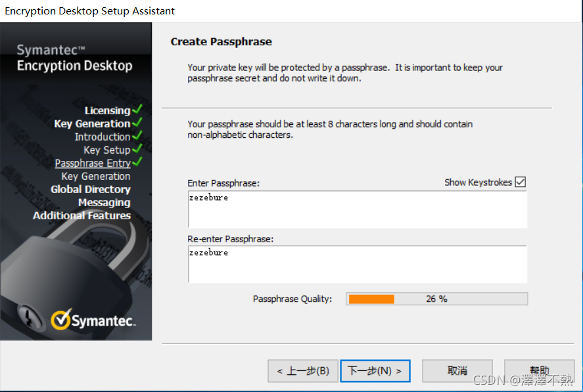Viewport: 583px width, 392px height.
Task: Click the 'Re-enter Passphrase:' label
Action: tap(231, 239)
